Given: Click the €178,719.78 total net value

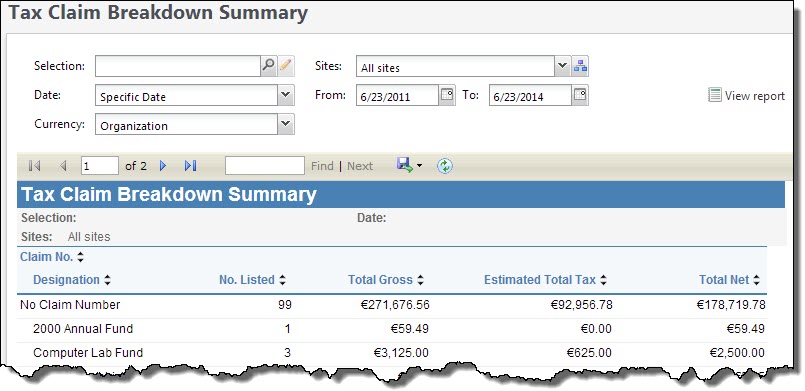Looking at the screenshot, I should point(731,305).
